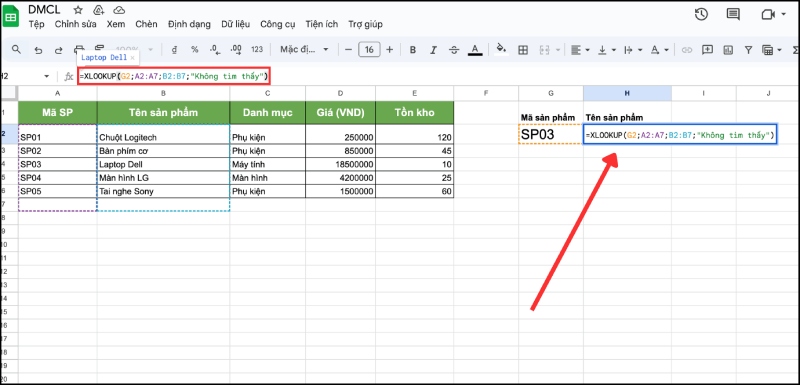Insert a comment from toolbar
This screenshot has height=385, width=800.
(707, 49)
